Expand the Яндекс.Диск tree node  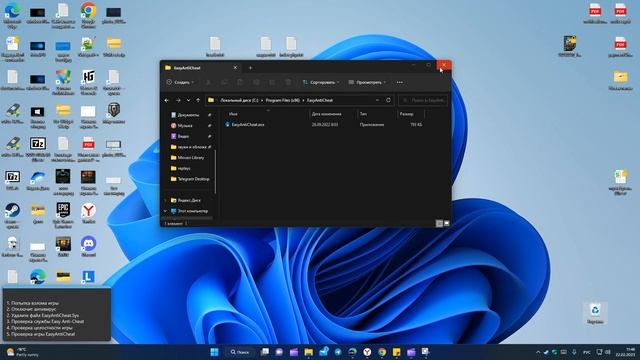(165, 200)
